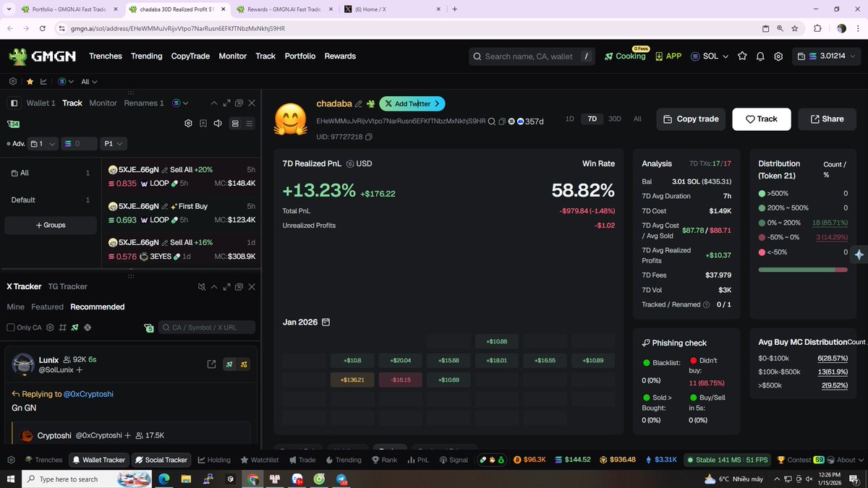
Task: Click the -$16.15 red calendar cell
Action: pyautogui.click(x=400, y=380)
